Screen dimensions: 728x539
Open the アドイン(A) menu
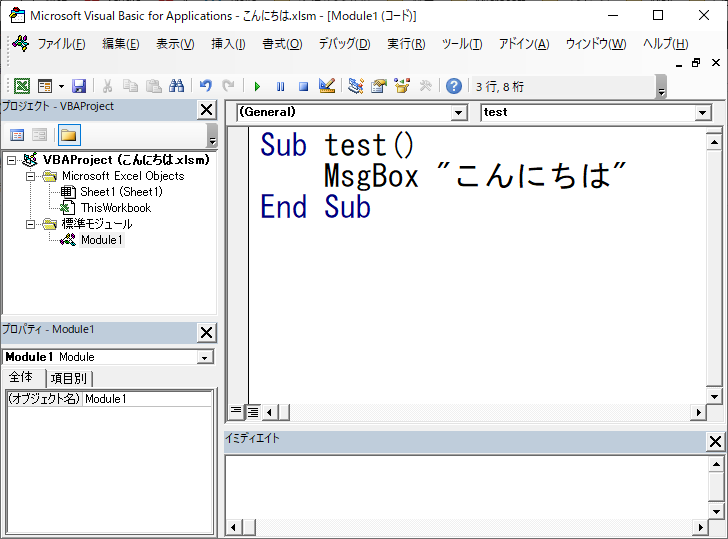point(524,44)
